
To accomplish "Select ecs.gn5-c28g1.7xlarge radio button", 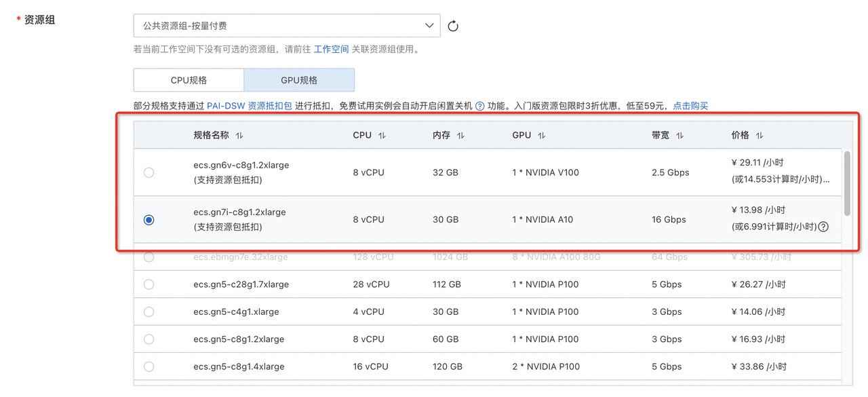I will point(149,284).
